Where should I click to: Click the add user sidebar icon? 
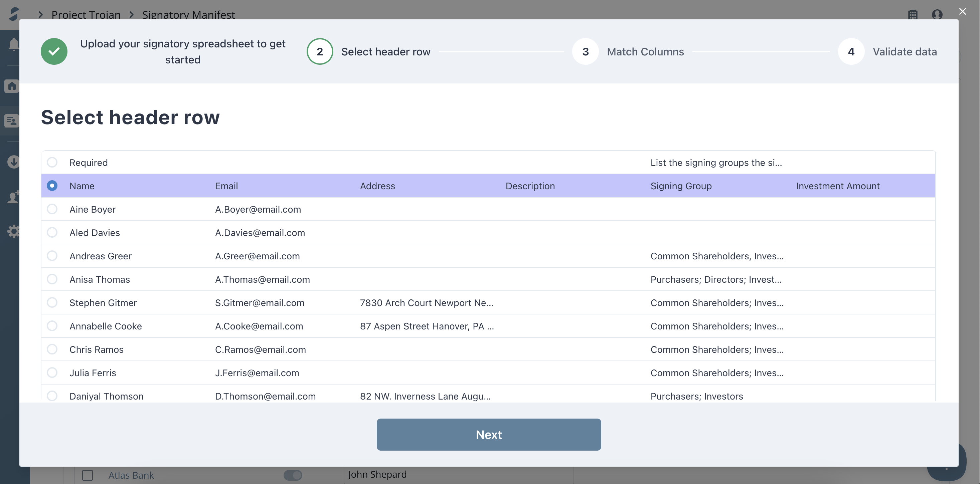14,197
